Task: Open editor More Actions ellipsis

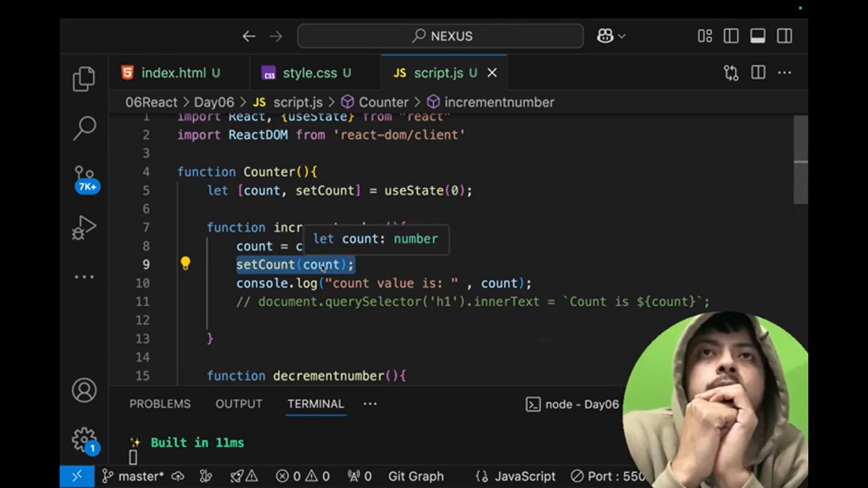Action: (784, 73)
